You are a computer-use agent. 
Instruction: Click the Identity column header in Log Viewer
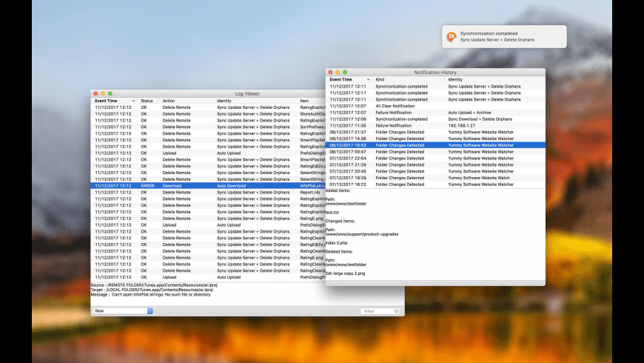pos(224,101)
